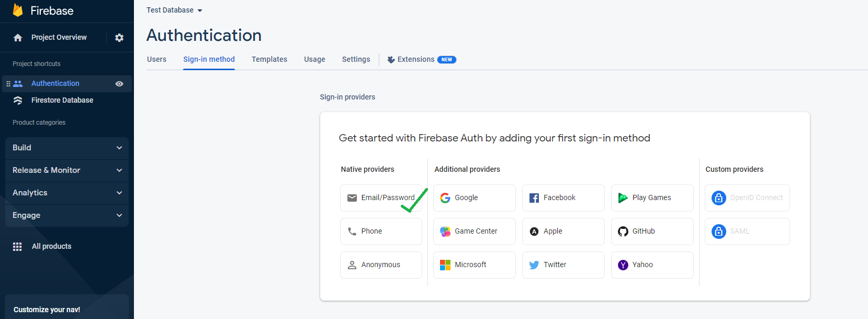Click the drag handle beside Authentication shortcut
This screenshot has height=319, width=868.
(8, 84)
